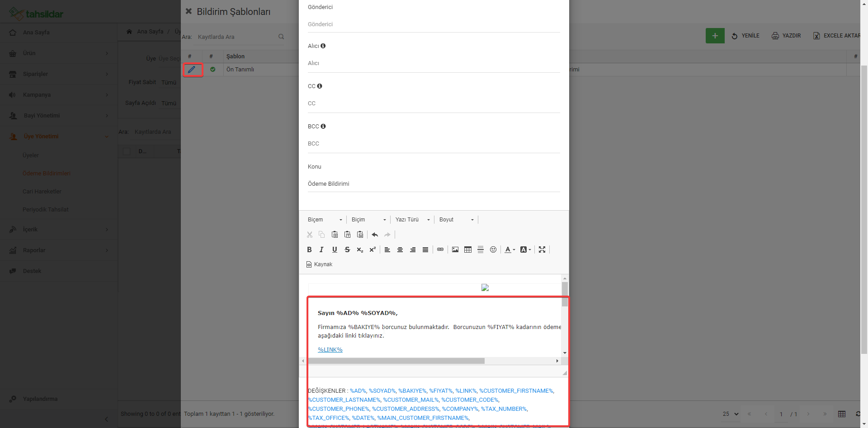The image size is (868, 428).
Task: Open Destek sidebar item
Action: tap(59, 271)
